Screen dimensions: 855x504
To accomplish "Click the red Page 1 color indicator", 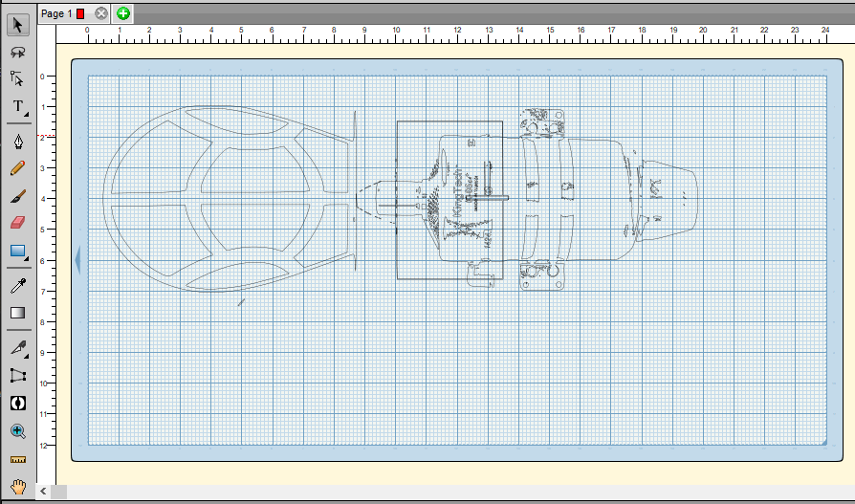I will coord(80,14).
